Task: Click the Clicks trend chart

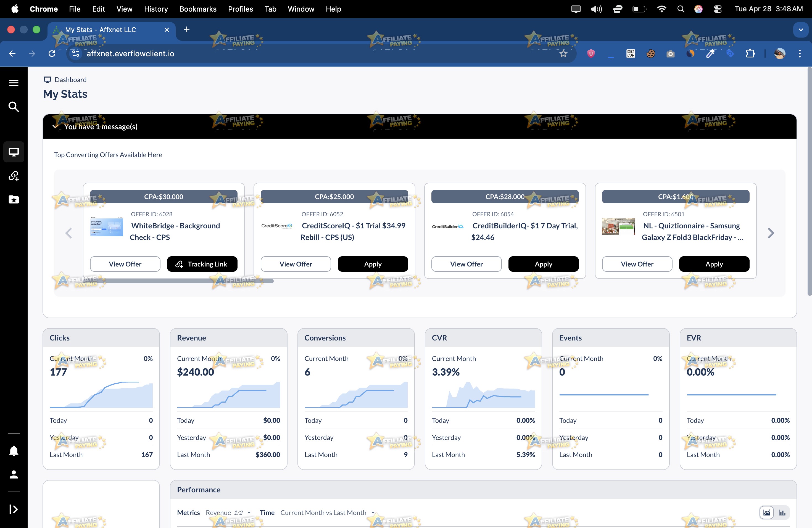Action: 101,395
